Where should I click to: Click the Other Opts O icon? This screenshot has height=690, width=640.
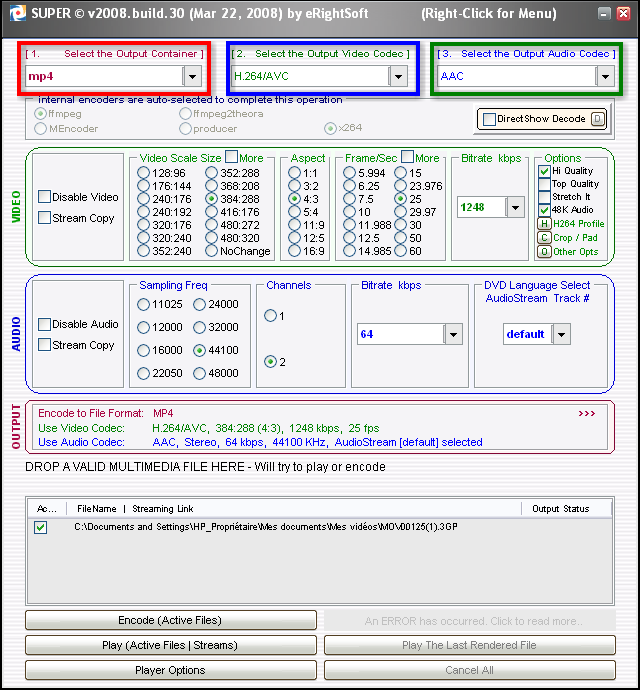point(544,252)
